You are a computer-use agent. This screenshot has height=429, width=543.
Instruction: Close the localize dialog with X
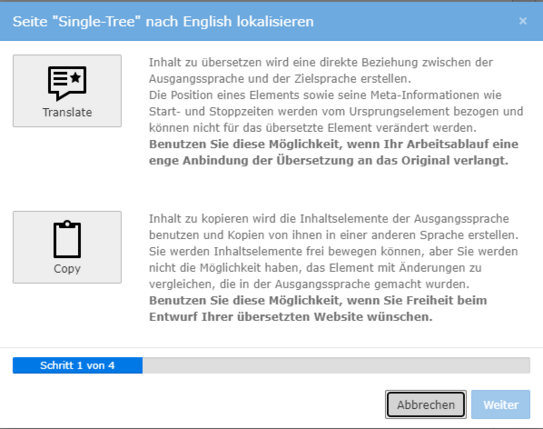tap(523, 21)
